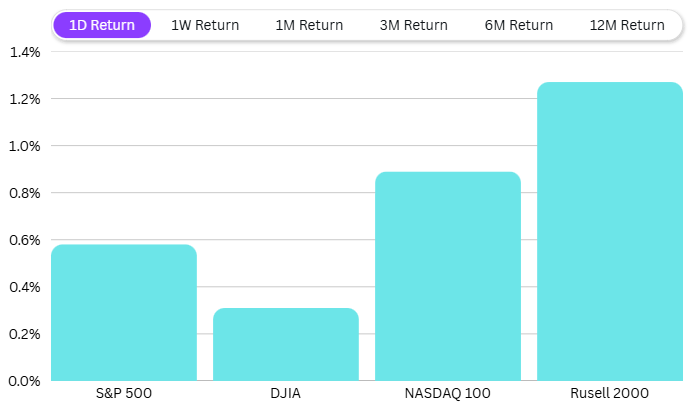Screen dimensions: 692x407
Task: Click the NASDAQ 100 axis label
Action: [448, 393]
